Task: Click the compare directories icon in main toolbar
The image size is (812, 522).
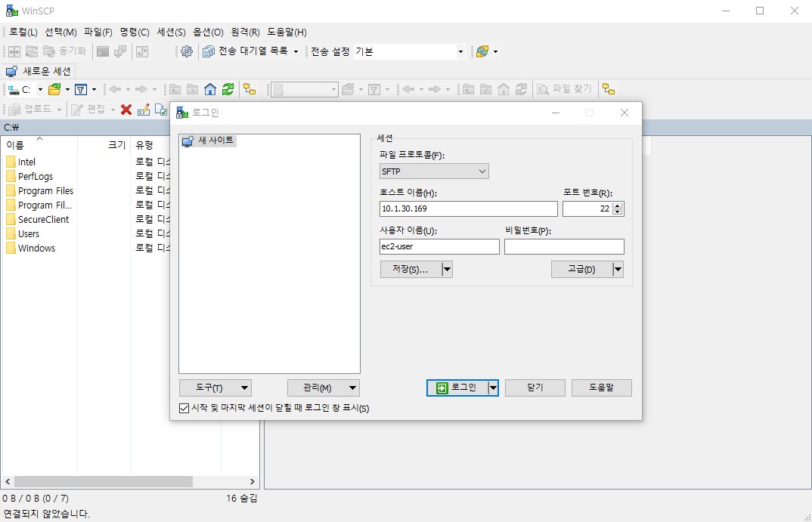Action: 14,51
